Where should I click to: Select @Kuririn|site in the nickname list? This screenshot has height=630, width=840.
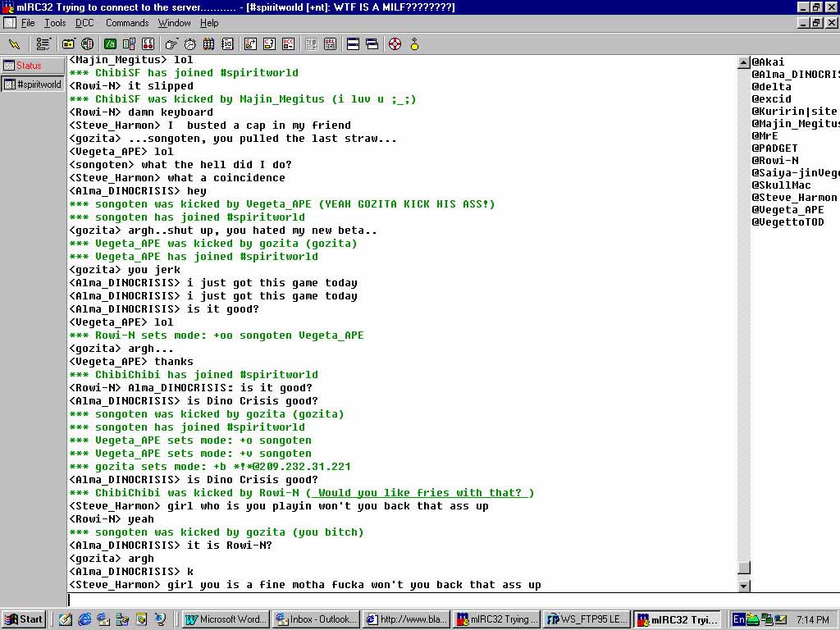click(x=794, y=112)
